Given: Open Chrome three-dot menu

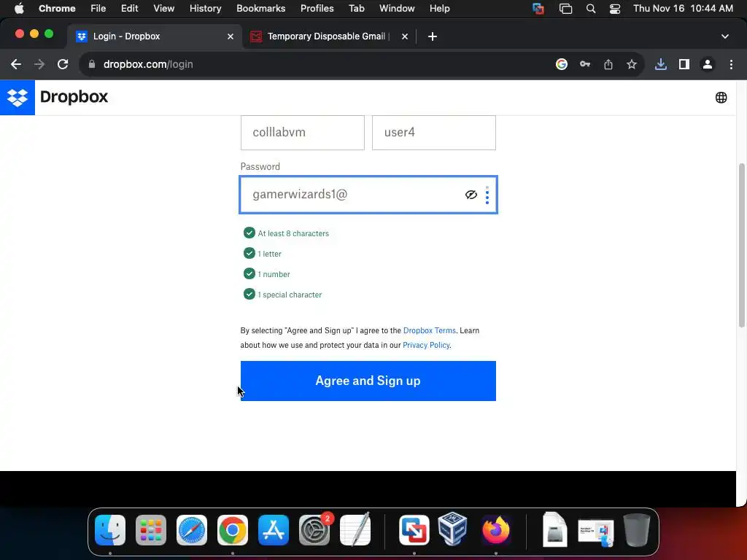Looking at the screenshot, I should click(x=731, y=64).
